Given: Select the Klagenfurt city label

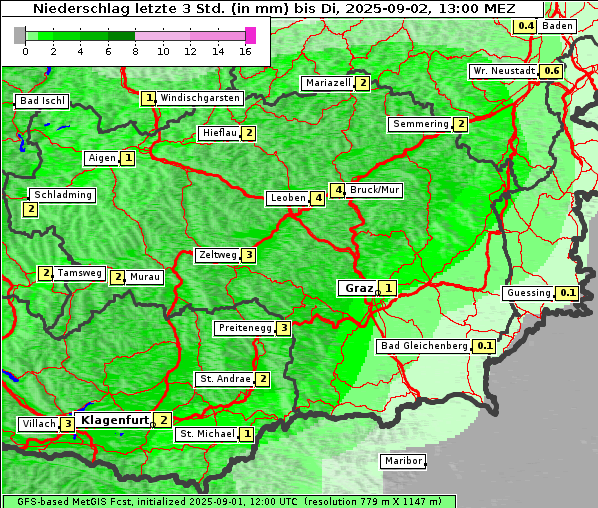Looking at the screenshot, I should pyautogui.click(x=114, y=420).
